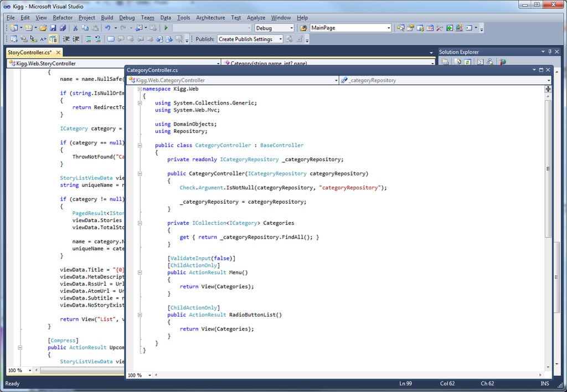Click the Ln 99 status bar entry

406,383
